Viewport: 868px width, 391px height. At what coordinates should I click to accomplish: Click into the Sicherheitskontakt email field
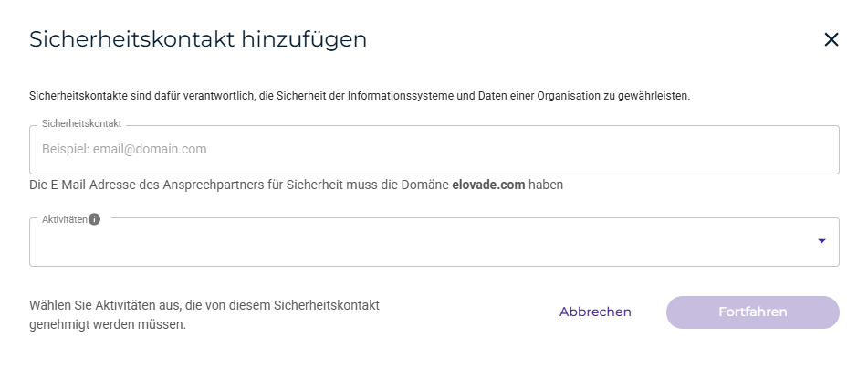(x=434, y=149)
